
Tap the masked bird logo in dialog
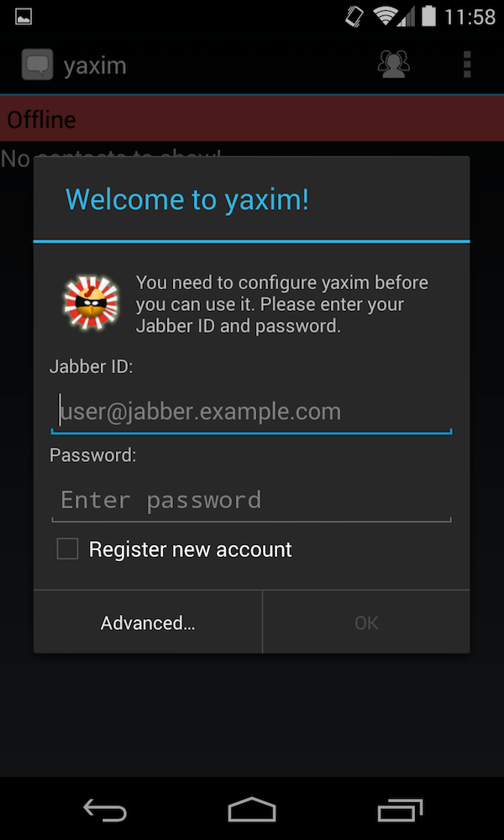91,303
